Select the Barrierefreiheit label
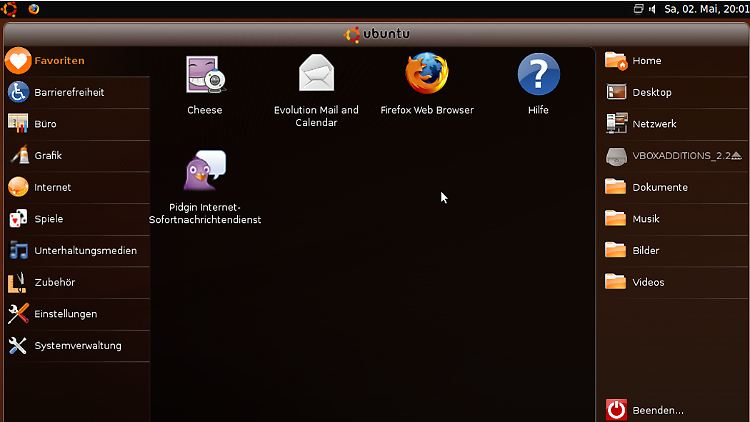 point(69,92)
